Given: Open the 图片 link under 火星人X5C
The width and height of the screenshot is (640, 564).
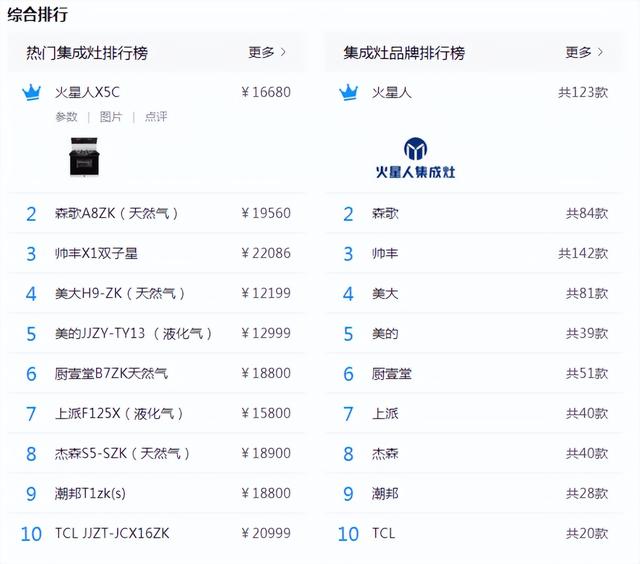Looking at the screenshot, I should click(x=111, y=117).
